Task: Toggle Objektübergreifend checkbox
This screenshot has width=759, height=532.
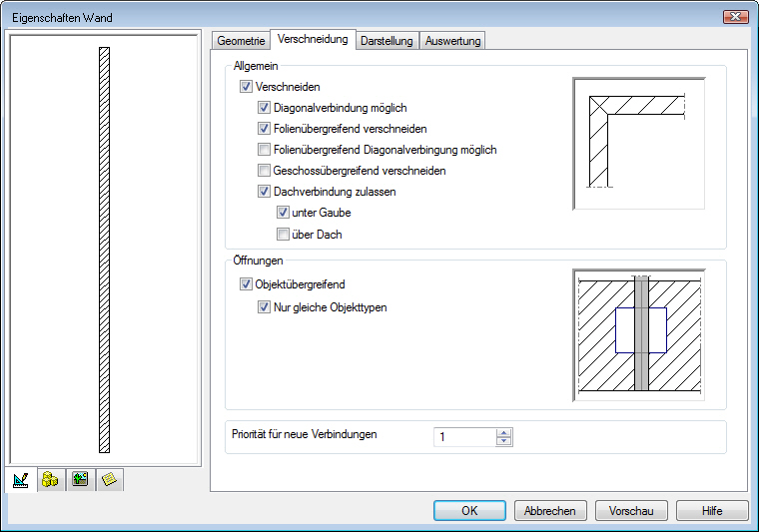Action: (246, 284)
